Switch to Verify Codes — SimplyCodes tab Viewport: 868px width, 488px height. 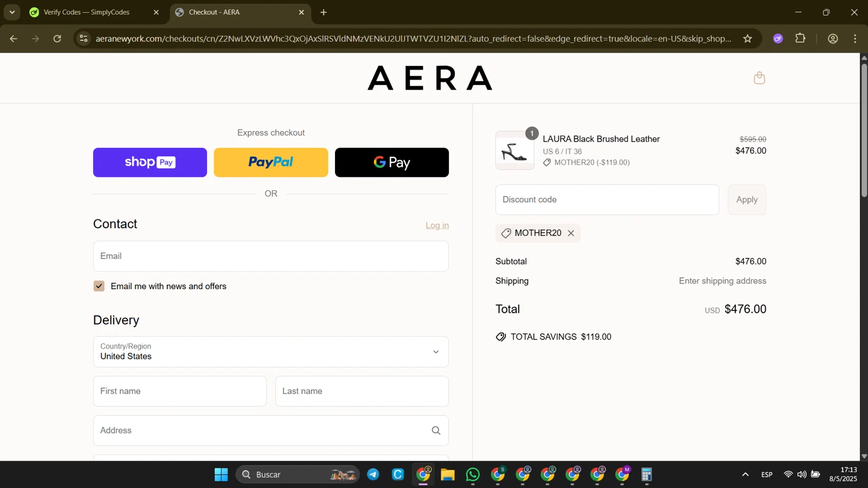[87, 12]
